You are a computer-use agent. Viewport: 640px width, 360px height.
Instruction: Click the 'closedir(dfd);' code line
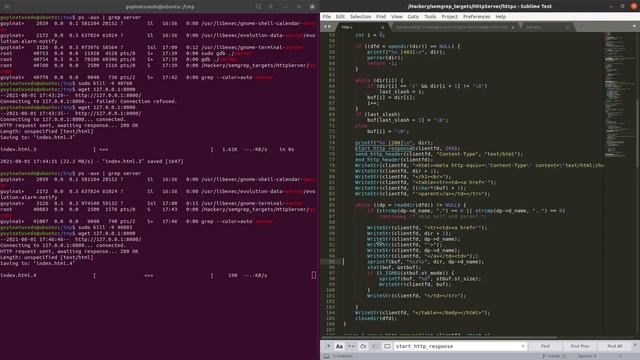(376, 318)
